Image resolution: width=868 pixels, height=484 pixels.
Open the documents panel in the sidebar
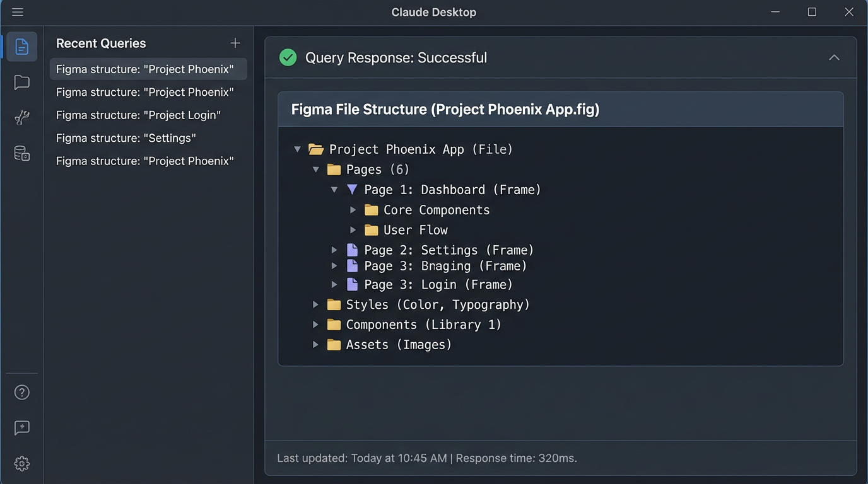[21, 46]
